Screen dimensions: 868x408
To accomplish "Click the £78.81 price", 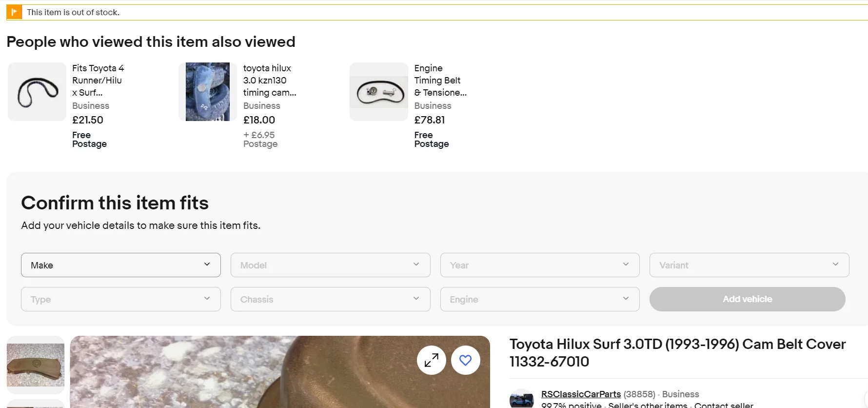I will (x=430, y=120).
